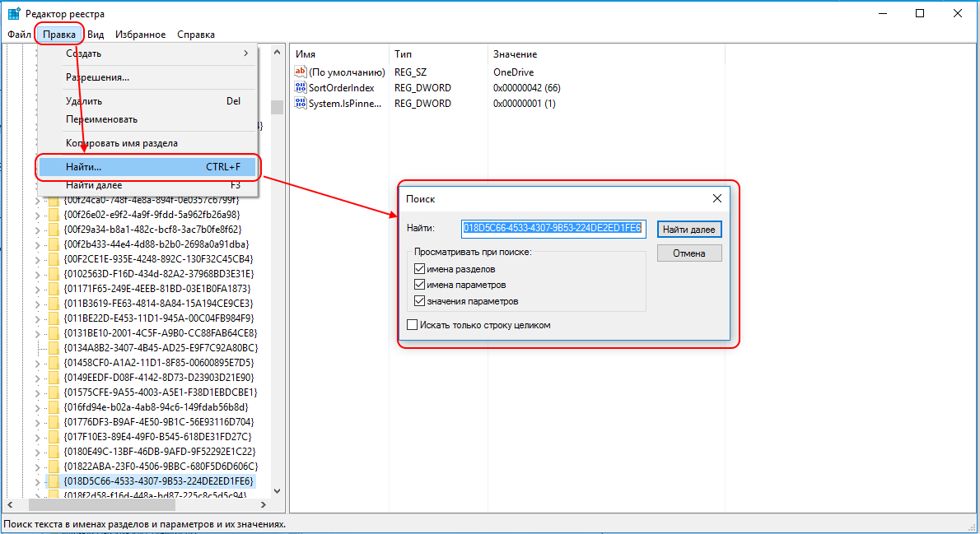Image resolution: width=980 pixels, height=534 pixels.
Task: Click folder icon of {011B3619-FE63-4814-8A84-15A194CE9CE3}
Action: pos(54,304)
